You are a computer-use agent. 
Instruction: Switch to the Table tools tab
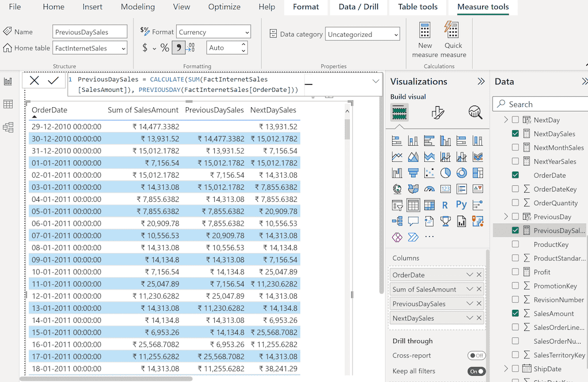click(x=417, y=7)
